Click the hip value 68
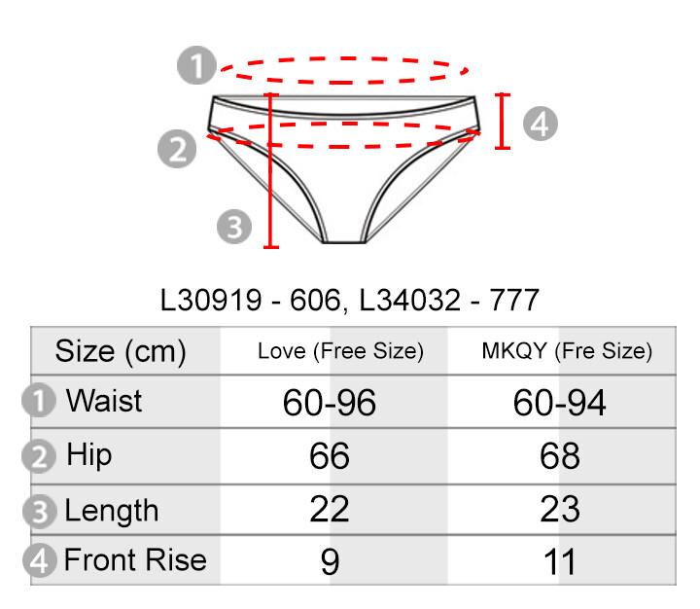This screenshot has height=609, width=700. [560, 456]
